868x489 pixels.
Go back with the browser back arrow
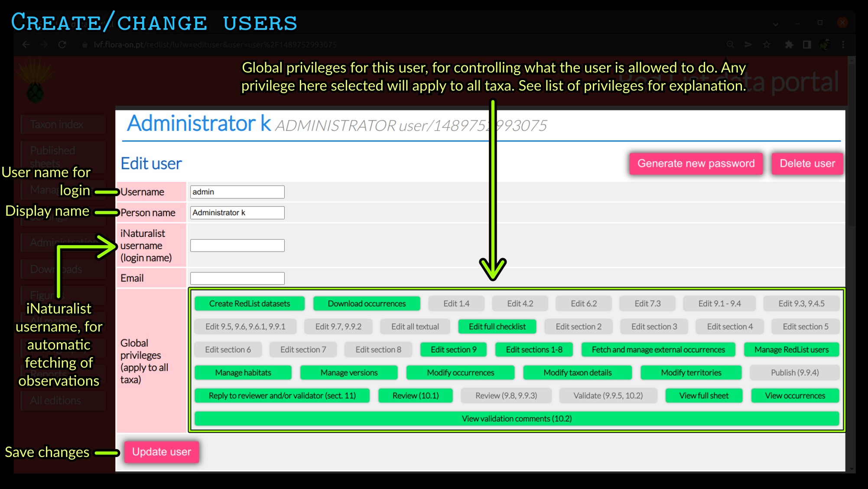[26, 45]
